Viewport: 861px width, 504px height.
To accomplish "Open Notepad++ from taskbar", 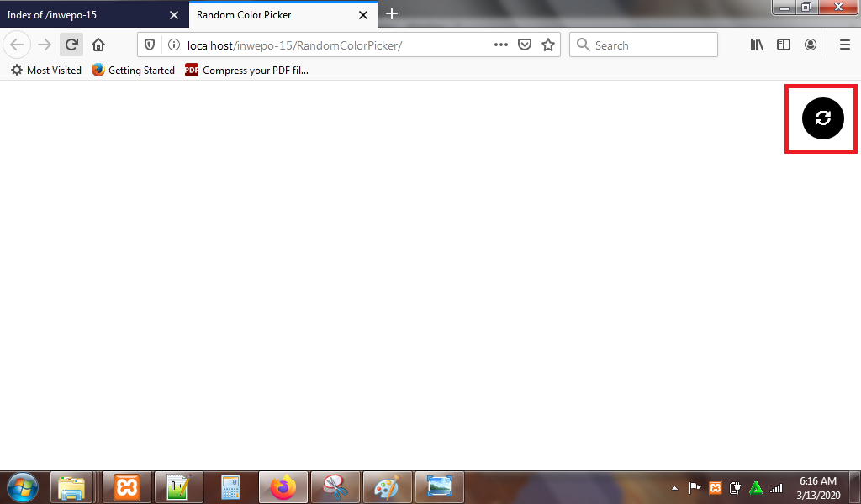I will pos(179,487).
